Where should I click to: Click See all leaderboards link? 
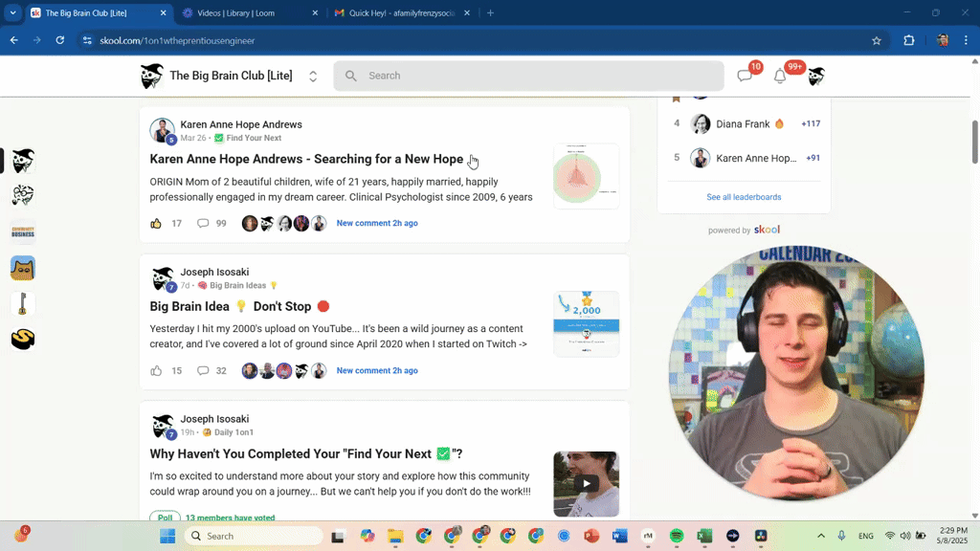(x=744, y=197)
